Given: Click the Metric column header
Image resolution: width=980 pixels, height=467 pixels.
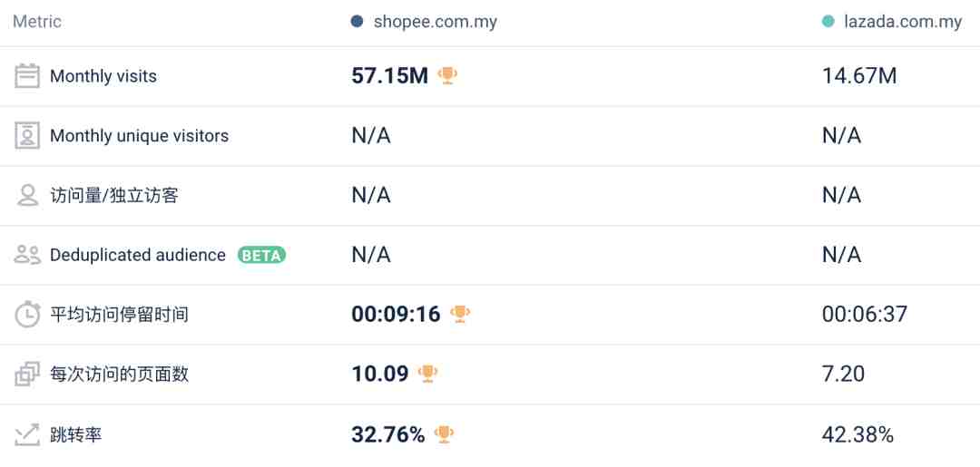Looking at the screenshot, I should (37, 22).
